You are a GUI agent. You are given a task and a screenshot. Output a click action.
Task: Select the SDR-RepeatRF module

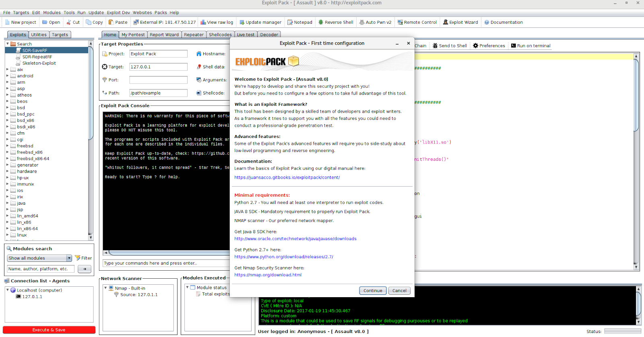(37, 57)
